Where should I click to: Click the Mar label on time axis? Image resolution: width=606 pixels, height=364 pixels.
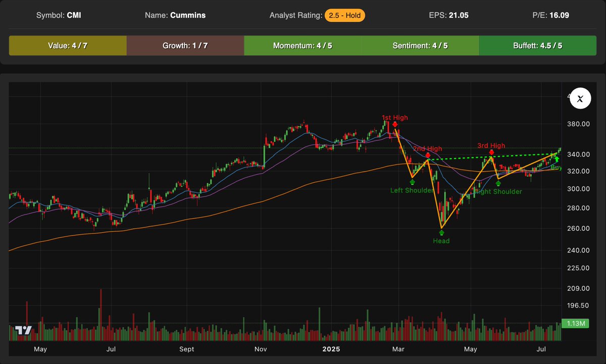point(399,349)
